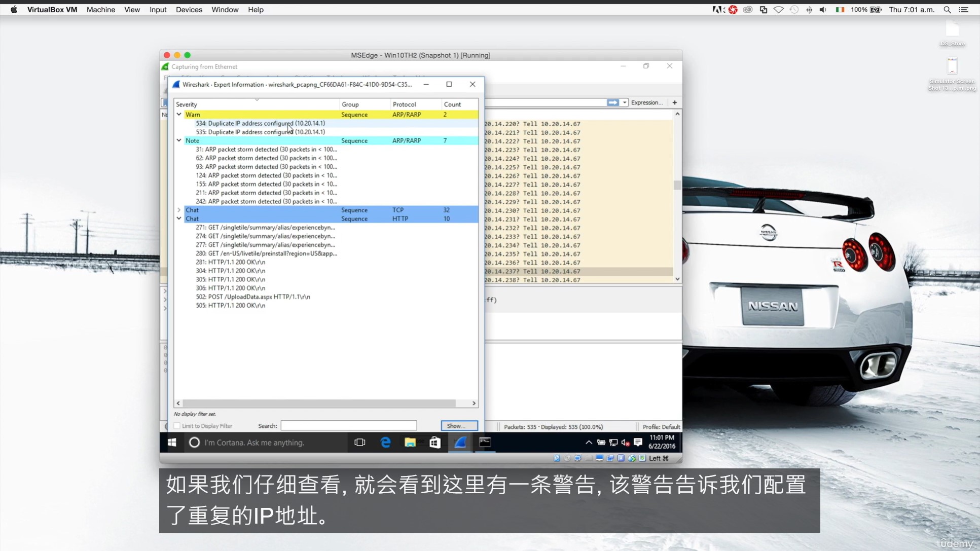Open the Windows Start menu
The image size is (980, 551).
172,443
